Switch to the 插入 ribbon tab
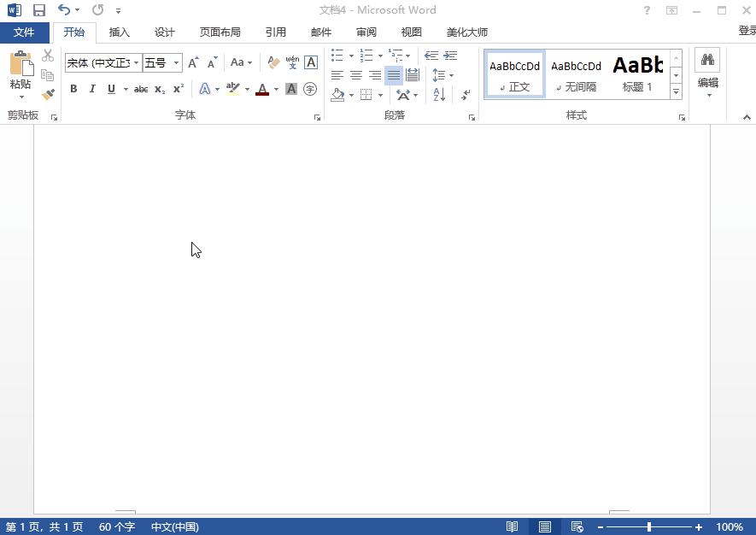Image resolution: width=756 pixels, height=535 pixels. 119,32
